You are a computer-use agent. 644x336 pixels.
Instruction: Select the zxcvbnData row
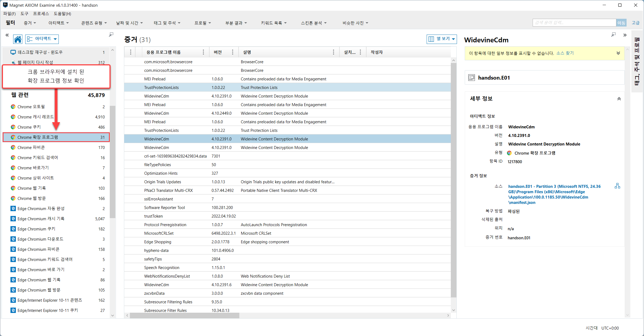tap(287, 293)
